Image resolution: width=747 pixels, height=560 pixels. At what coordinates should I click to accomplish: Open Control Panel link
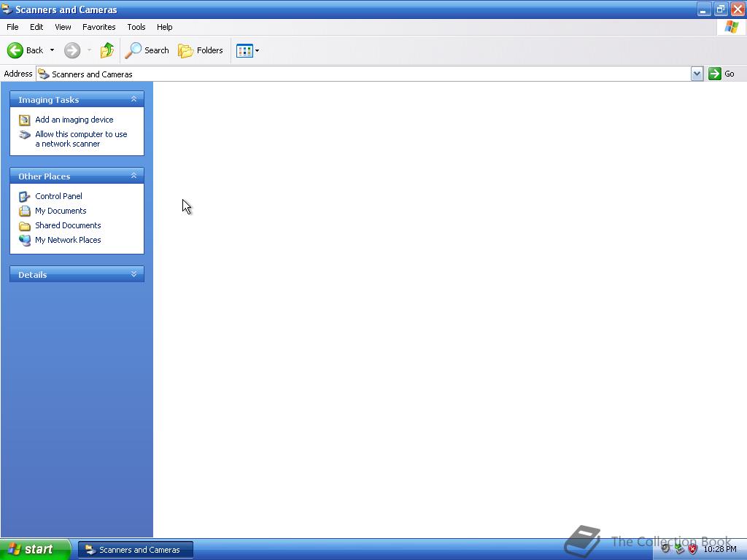58,196
